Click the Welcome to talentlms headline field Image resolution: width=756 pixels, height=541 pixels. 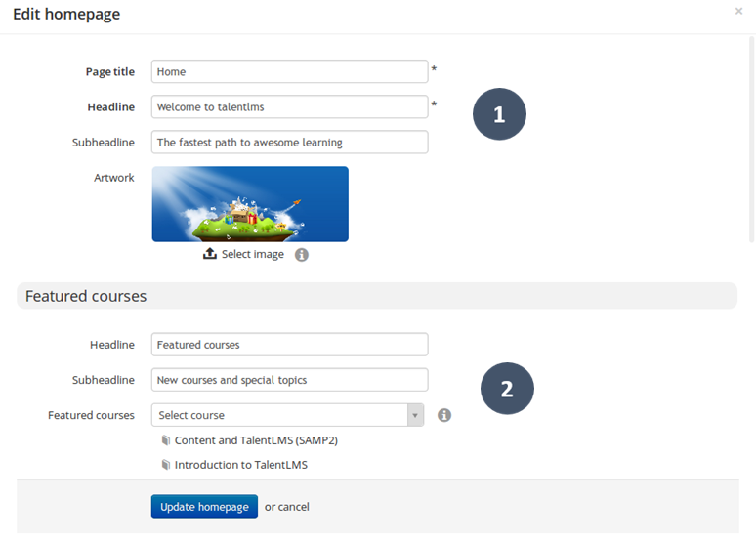289,106
